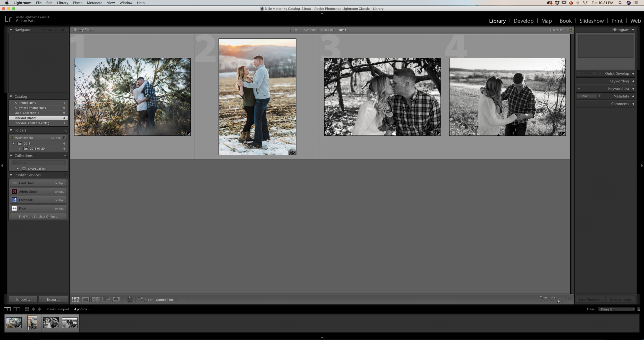Viewport: 644px width, 340px height.
Task: Toggle the filmstrip filter switch
Action: pyautogui.click(x=639, y=309)
